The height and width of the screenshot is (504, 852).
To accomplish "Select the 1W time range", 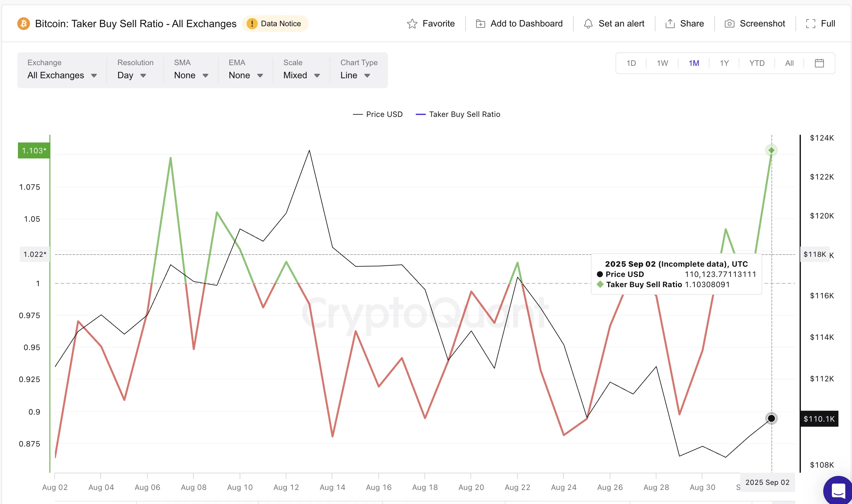I will [x=662, y=63].
